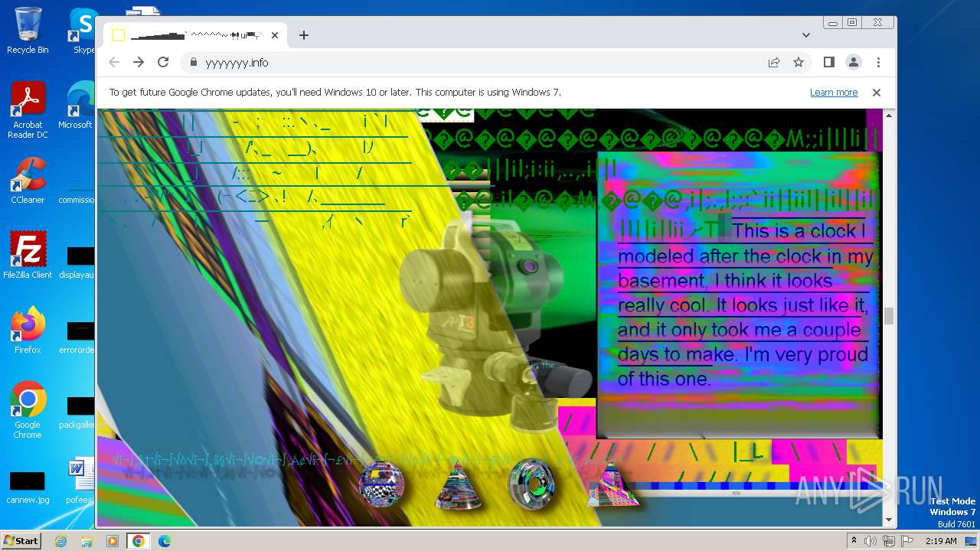Click the Chrome back arrow

click(x=114, y=62)
